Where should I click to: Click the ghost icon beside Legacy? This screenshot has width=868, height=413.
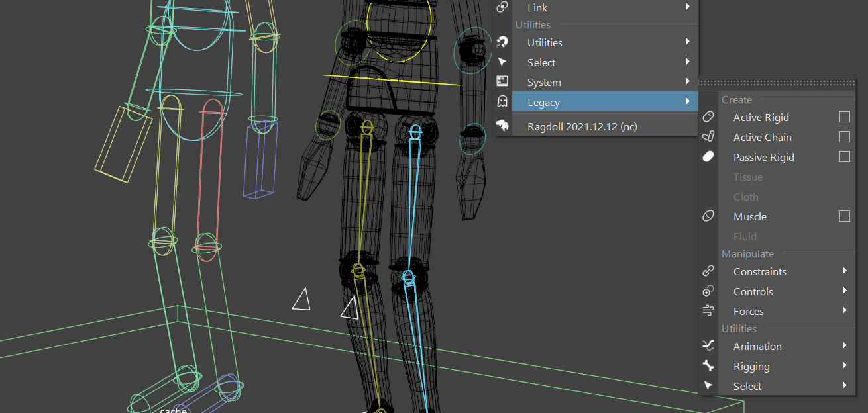pyautogui.click(x=502, y=101)
